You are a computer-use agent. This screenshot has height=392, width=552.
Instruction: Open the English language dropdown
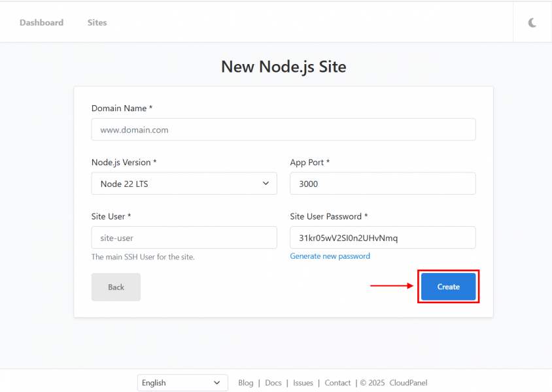tap(182, 382)
